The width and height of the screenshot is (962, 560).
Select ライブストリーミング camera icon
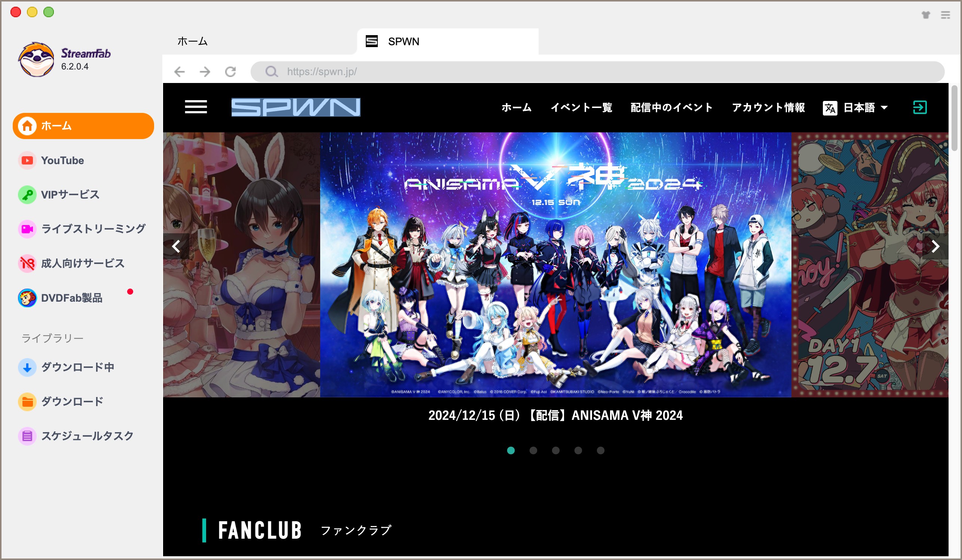click(x=27, y=229)
